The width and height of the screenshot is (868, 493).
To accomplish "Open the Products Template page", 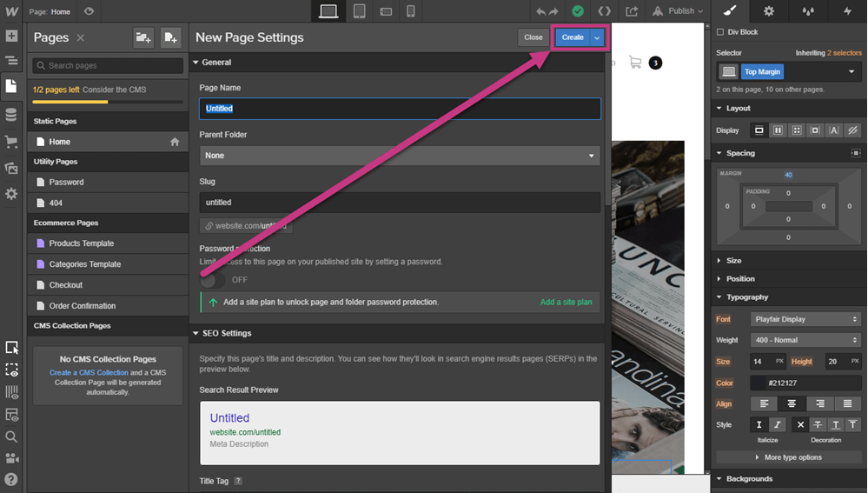I will (108, 243).
